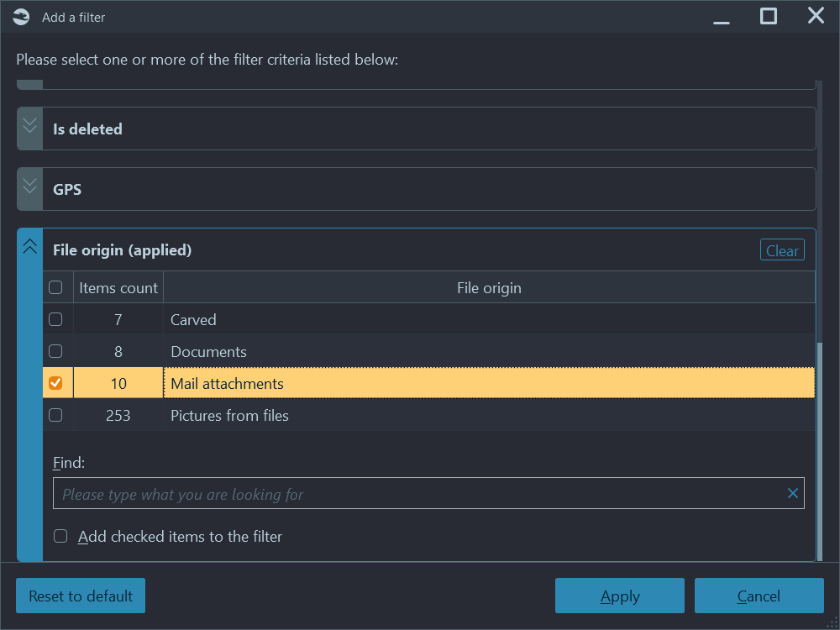Clear the File origin filter

click(782, 250)
